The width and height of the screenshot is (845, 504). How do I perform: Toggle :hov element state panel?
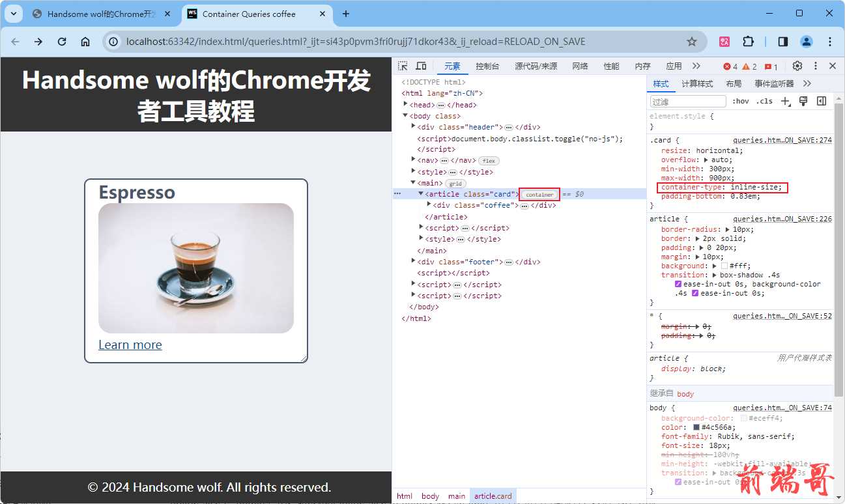coord(740,101)
